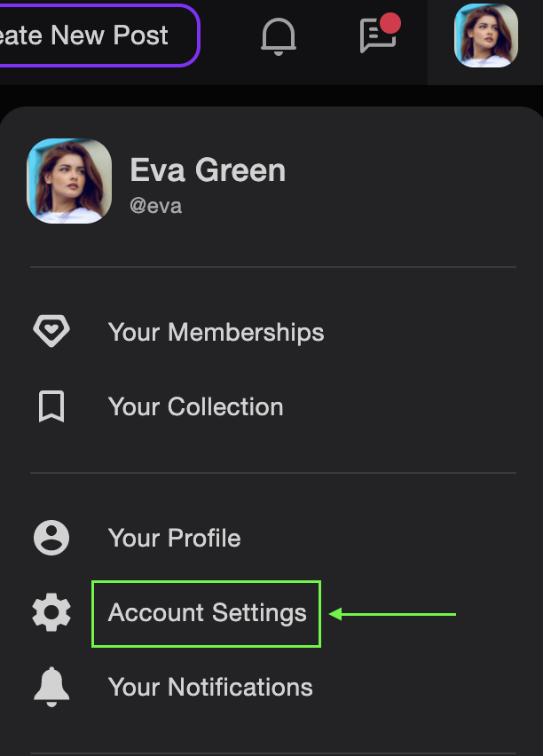Click the solid bell icon beside Your Notifications
Viewport: 543px width, 756px height.
(x=51, y=687)
